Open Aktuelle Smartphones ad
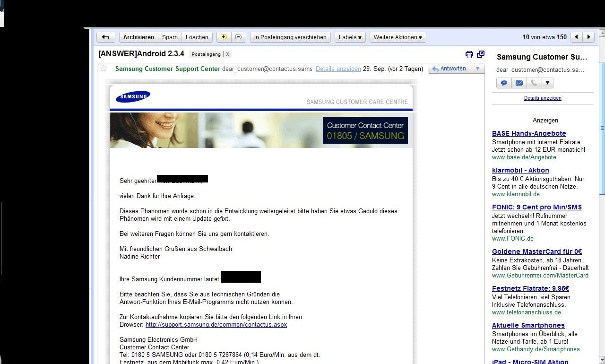Image resolution: width=605 pixels, height=364 pixels. (528, 325)
